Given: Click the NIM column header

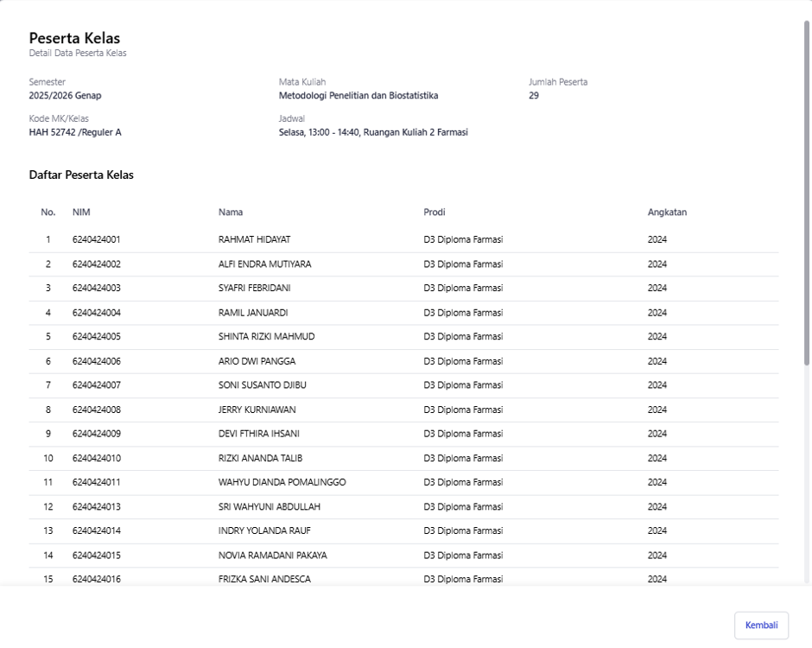Looking at the screenshot, I should click(81, 212).
